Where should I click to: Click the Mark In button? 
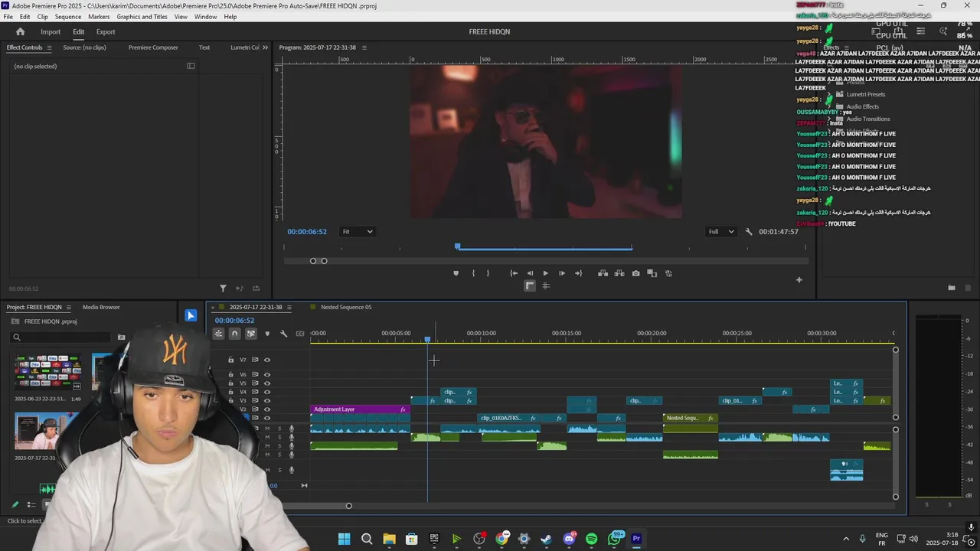tap(473, 273)
